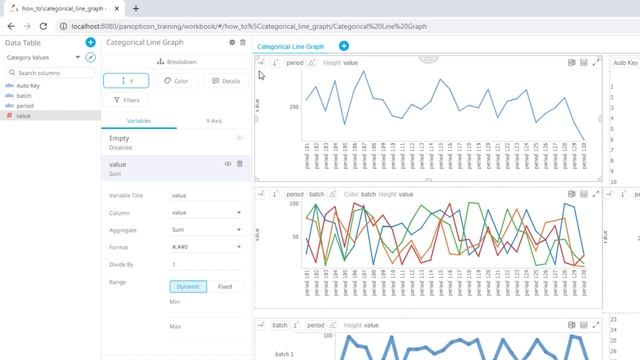
Task: Open the Y variable button
Action: pyautogui.click(x=126, y=81)
